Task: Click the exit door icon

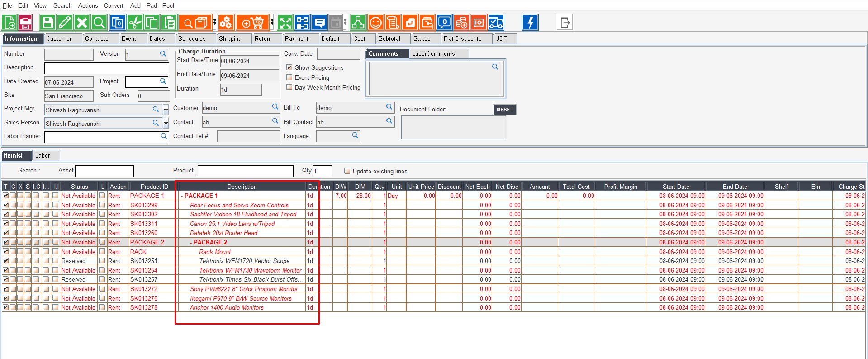Action: point(564,23)
